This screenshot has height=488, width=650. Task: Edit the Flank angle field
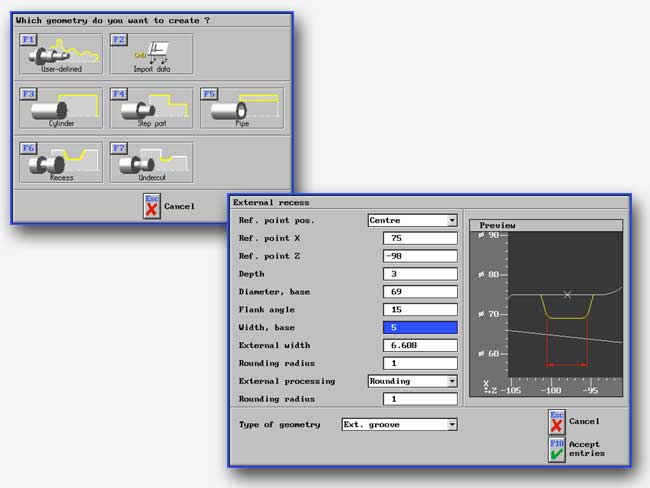(x=420, y=309)
